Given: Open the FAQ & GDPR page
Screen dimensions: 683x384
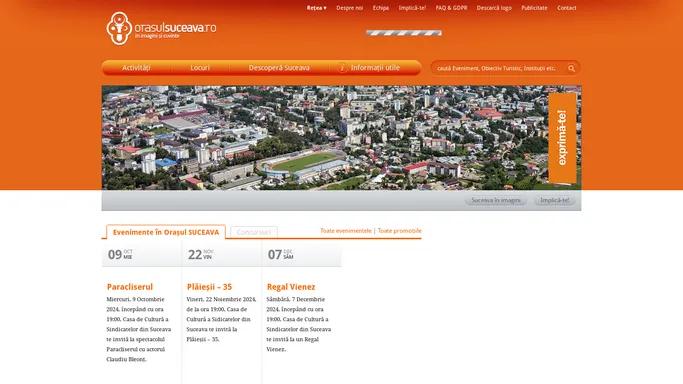Looking at the screenshot, I should tap(451, 8).
